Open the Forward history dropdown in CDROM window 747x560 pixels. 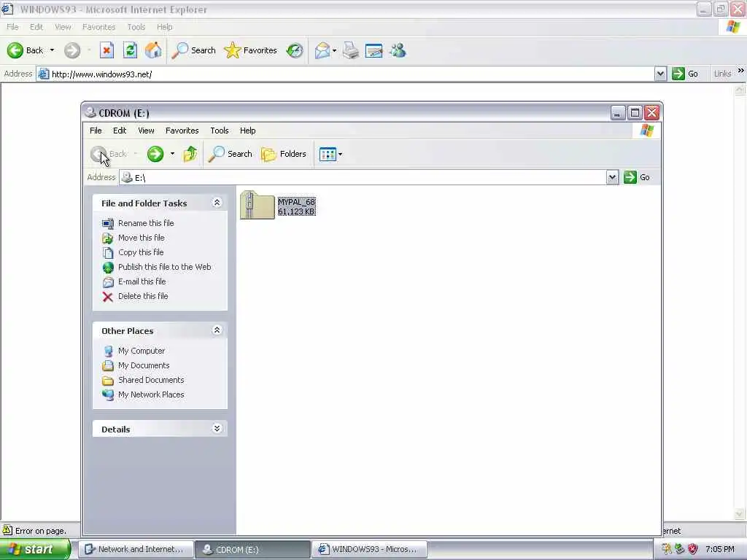[x=172, y=154]
